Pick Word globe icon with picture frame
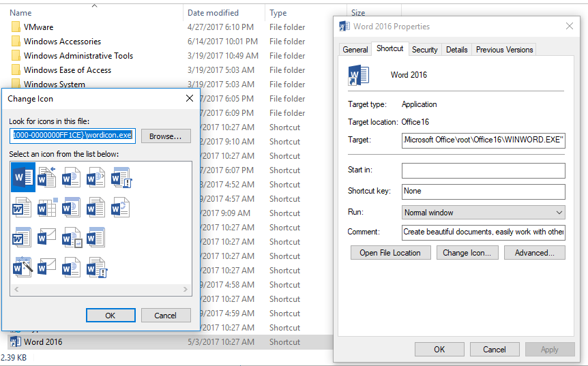Image resolution: width=588 pixels, height=366 pixels. pyautogui.click(x=72, y=237)
